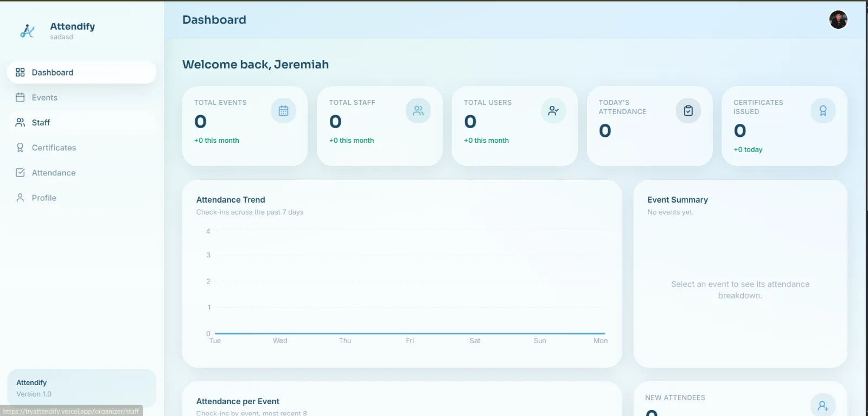
Task: Click the Total Events card
Action: (x=245, y=126)
